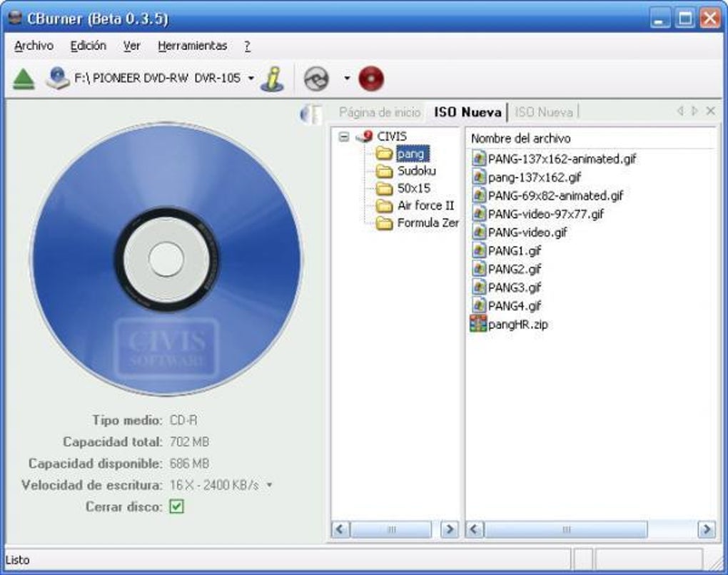Collapse the CIVIS tree node
Viewport: 728px width, 575px height.
pos(343,136)
